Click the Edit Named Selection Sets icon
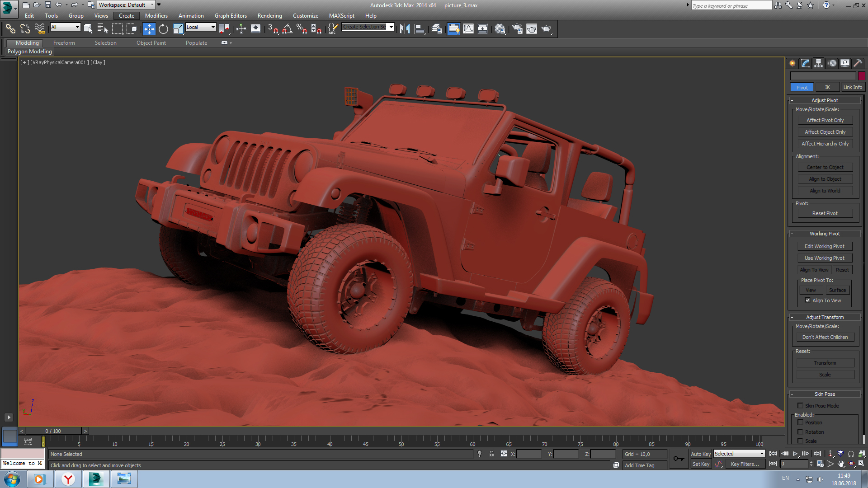 [x=333, y=29]
